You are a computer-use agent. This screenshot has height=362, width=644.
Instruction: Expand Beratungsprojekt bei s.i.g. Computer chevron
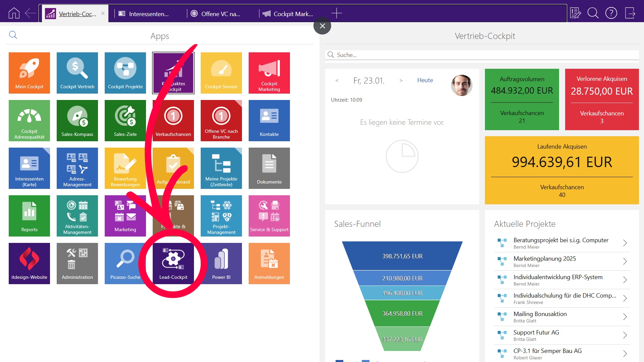(625, 243)
